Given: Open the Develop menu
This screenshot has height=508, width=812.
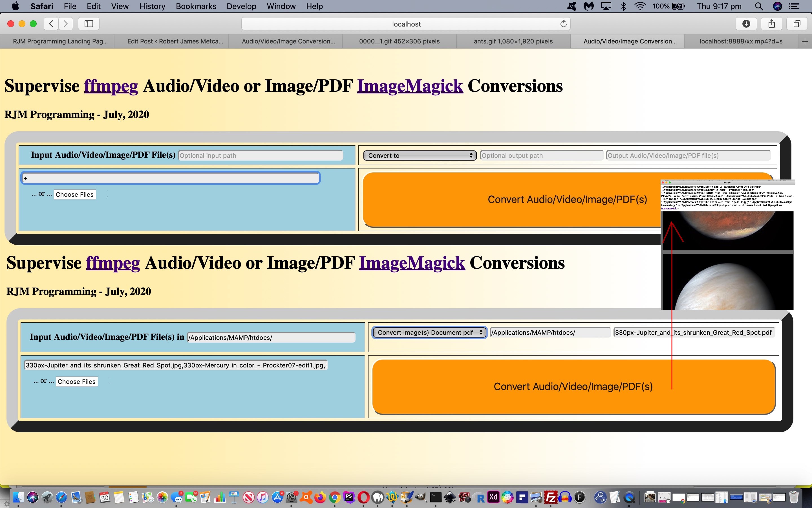Looking at the screenshot, I should click(241, 6).
